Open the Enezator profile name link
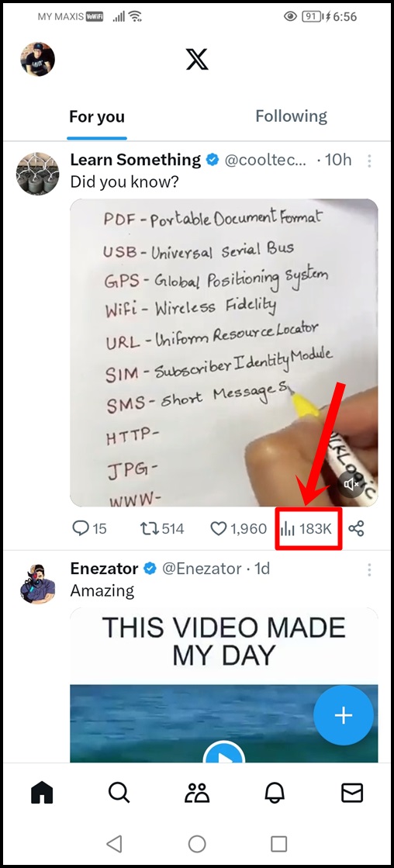The width and height of the screenshot is (394, 868). 104,569
